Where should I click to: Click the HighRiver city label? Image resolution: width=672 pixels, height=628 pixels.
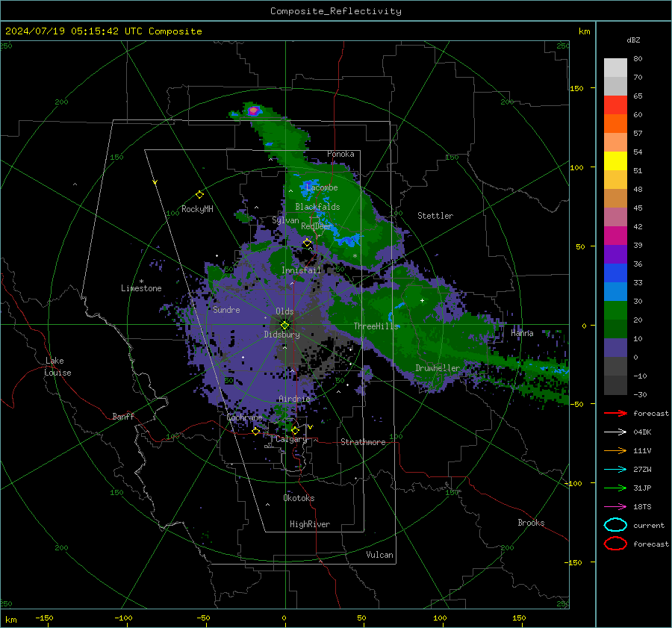(x=310, y=524)
